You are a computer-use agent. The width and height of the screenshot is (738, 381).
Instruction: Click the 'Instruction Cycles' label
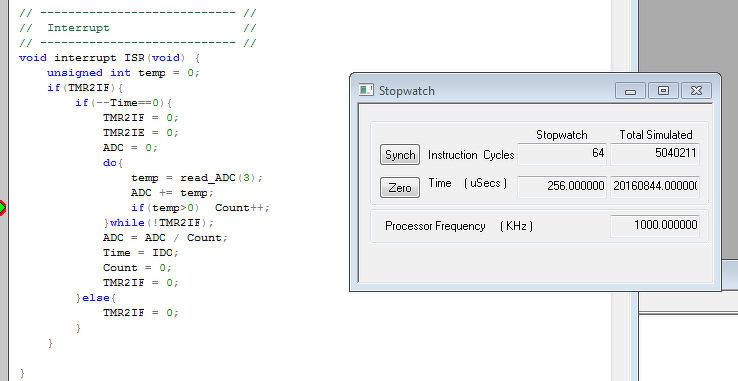[471, 154]
